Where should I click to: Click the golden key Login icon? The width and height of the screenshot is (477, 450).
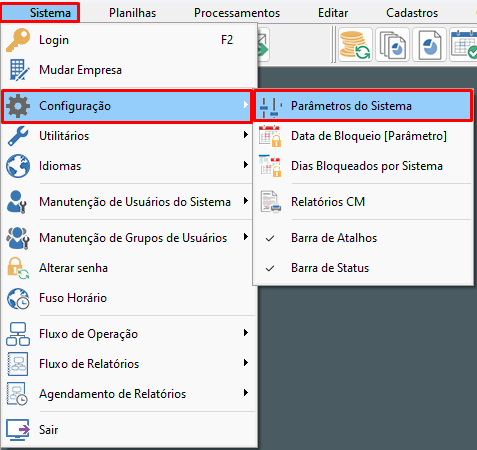(x=18, y=40)
